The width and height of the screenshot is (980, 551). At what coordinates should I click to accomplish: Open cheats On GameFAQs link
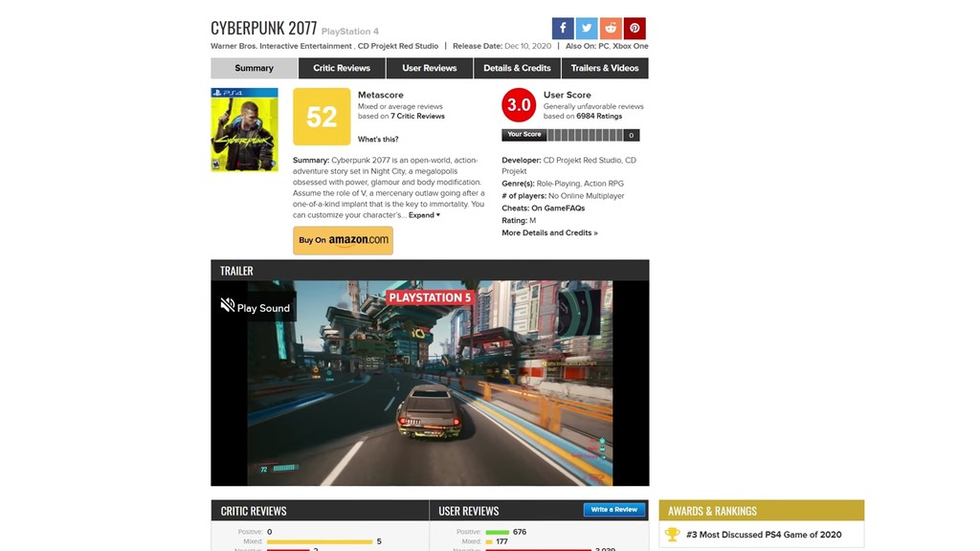(x=558, y=208)
